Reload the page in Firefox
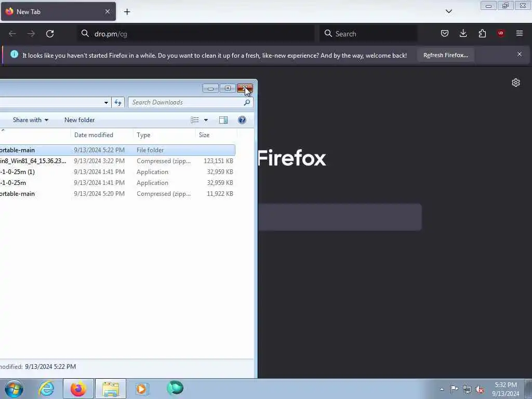The width and height of the screenshot is (532, 399). pyautogui.click(x=50, y=34)
